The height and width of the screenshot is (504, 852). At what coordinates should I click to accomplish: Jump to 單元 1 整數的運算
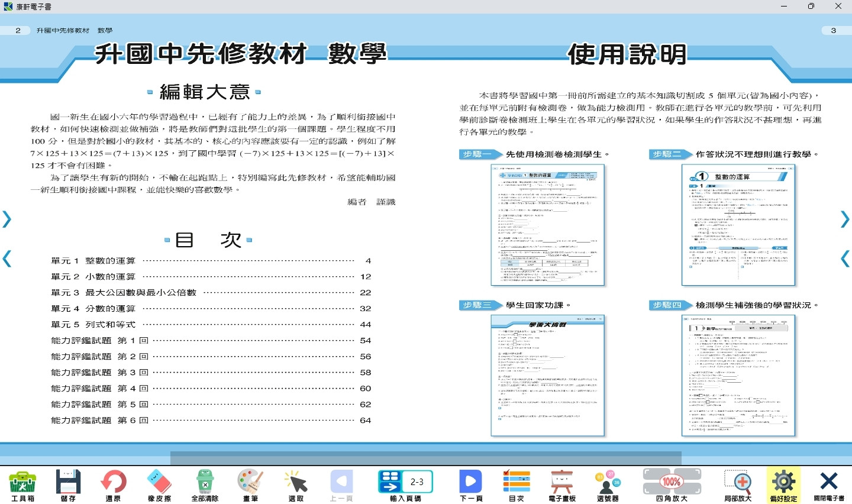[211, 261]
